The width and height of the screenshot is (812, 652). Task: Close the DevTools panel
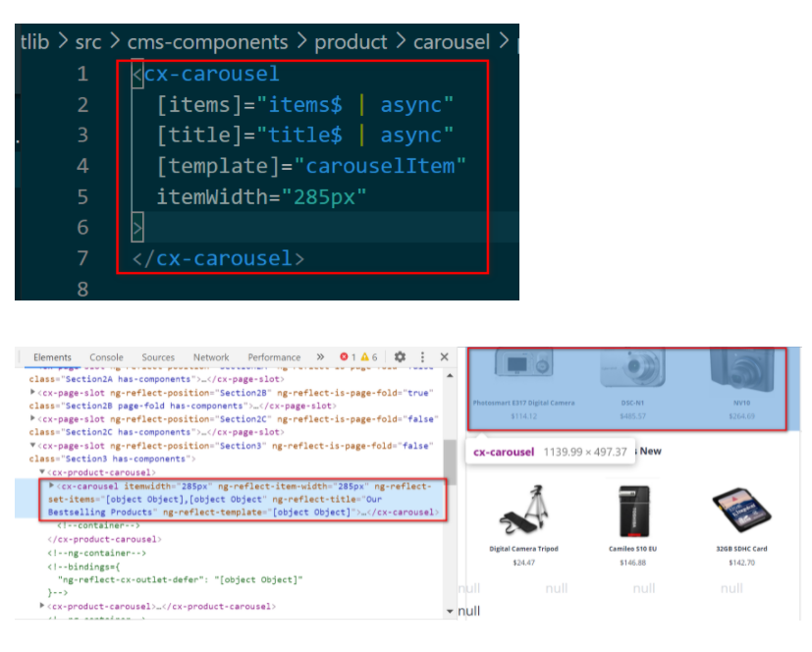tap(445, 356)
